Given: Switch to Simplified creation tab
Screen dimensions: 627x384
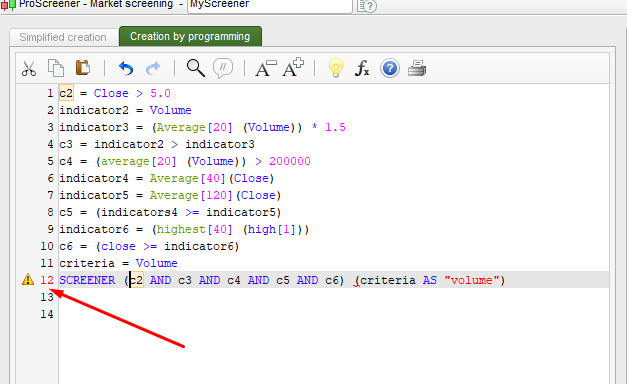Looking at the screenshot, I should click(x=63, y=37).
